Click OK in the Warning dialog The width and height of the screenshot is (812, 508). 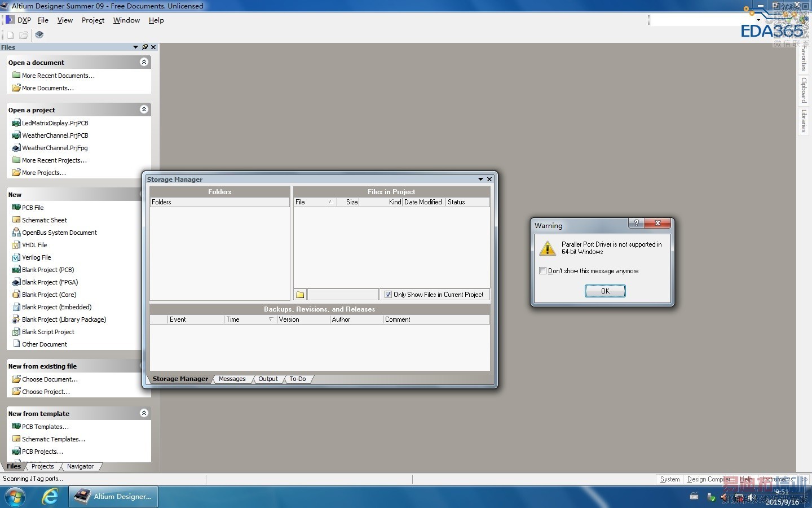[x=605, y=291]
